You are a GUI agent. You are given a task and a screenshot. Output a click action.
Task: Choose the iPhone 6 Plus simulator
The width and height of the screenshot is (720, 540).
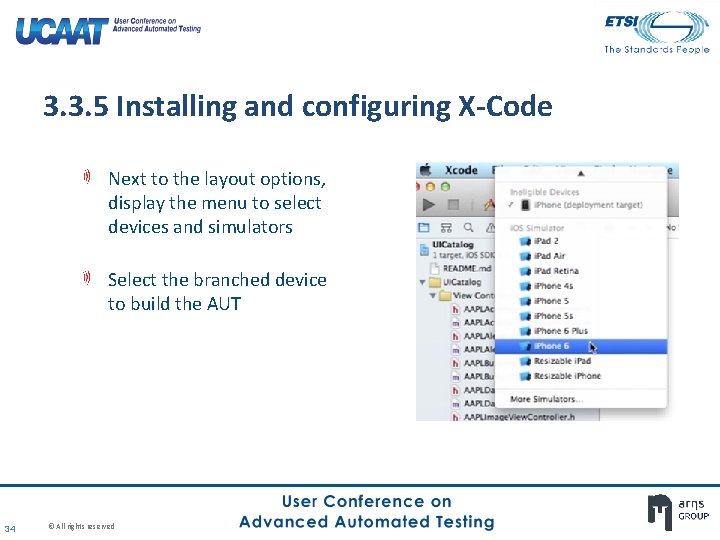pyautogui.click(x=581, y=331)
